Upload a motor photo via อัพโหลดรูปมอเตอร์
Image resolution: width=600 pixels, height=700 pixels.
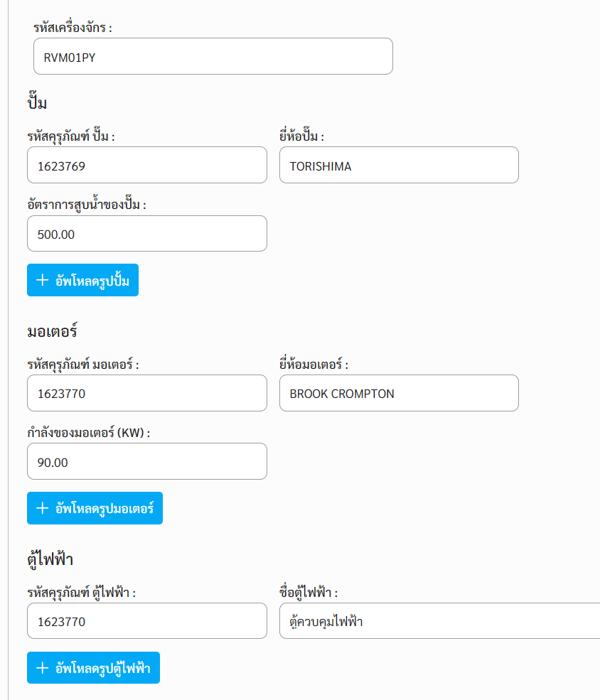pyautogui.click(x=95, y=508)
